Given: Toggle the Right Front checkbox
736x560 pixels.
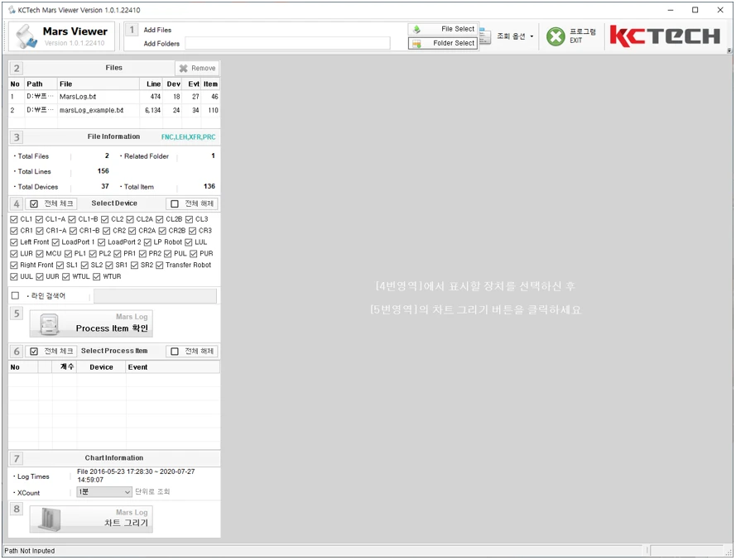Looking at the screenshot, I should (14, 266).
